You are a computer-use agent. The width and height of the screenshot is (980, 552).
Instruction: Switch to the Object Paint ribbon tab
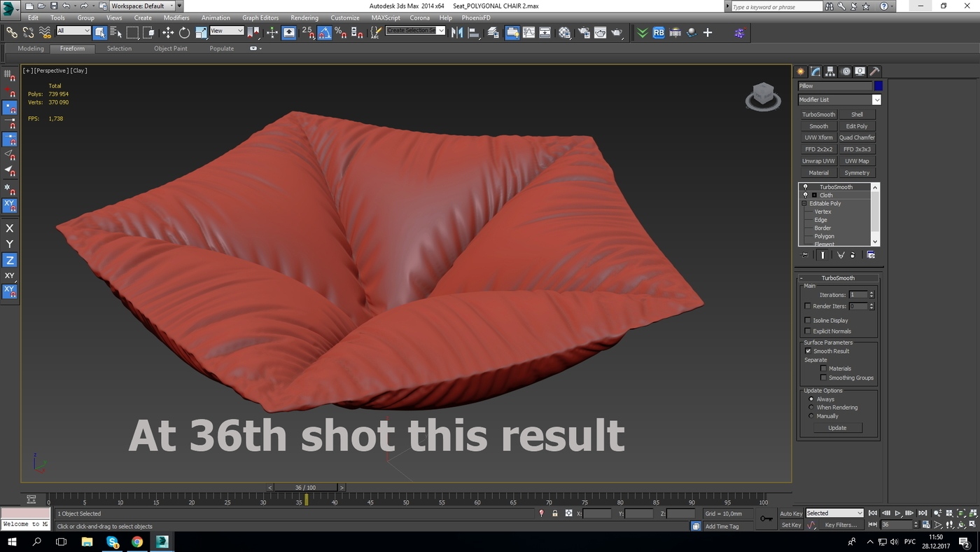tap(171, 48)
